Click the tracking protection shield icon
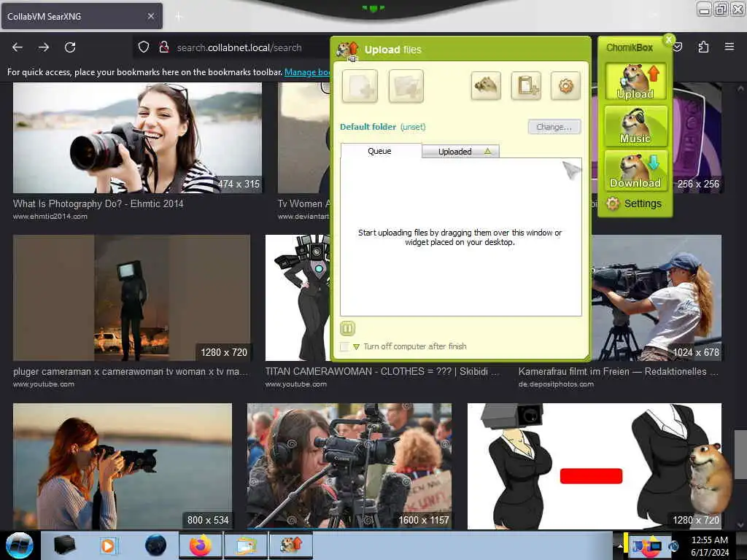747x560 pixels. [x=144, y=47]
